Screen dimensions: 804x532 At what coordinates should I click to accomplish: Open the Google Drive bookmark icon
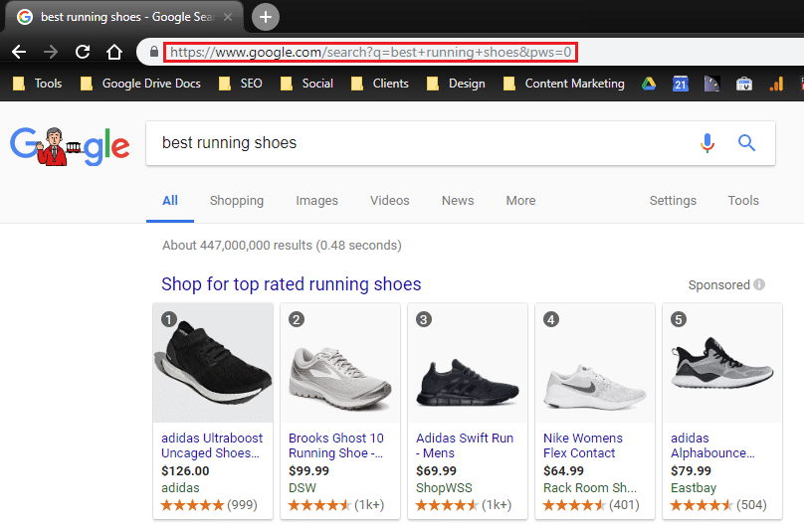click(x=649, y=84)
